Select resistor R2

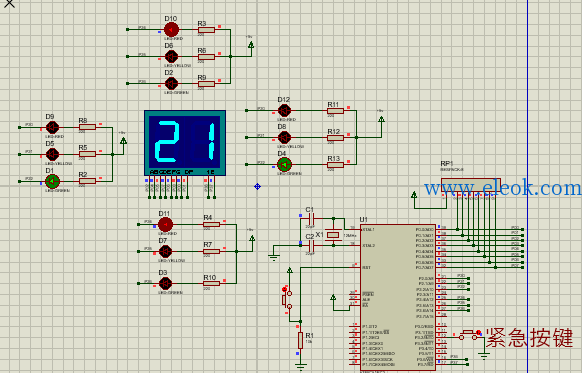click(x=87, y=181)
